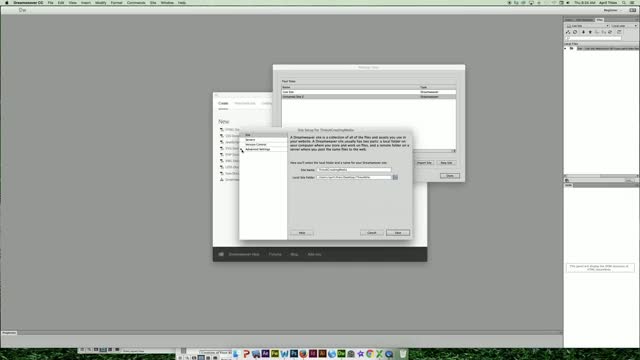Launch InDesign from the Dock
This screenshot has height=360, width=640.
[313, 353]
